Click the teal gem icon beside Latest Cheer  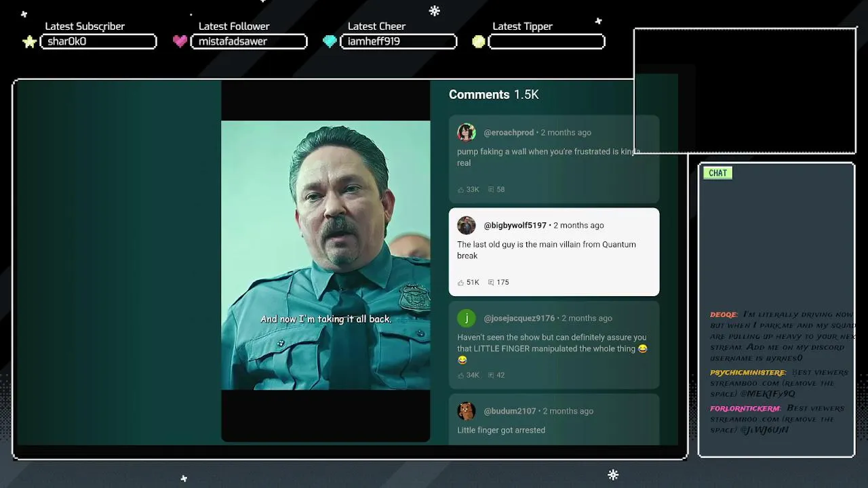330,41
